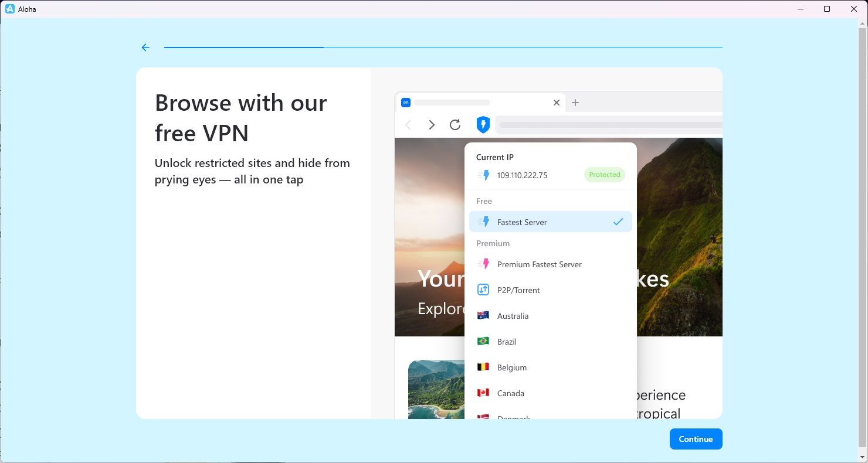Image resolution: width=868 pixels, height=463 pixels.
Task: Minimize the Aloha window
Action: coord(801,9)
